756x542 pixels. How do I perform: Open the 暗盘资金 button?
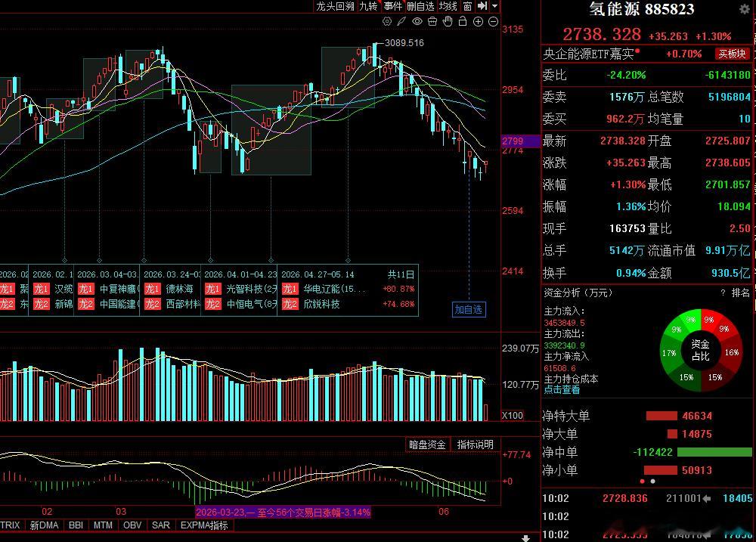tap(427, 444)
